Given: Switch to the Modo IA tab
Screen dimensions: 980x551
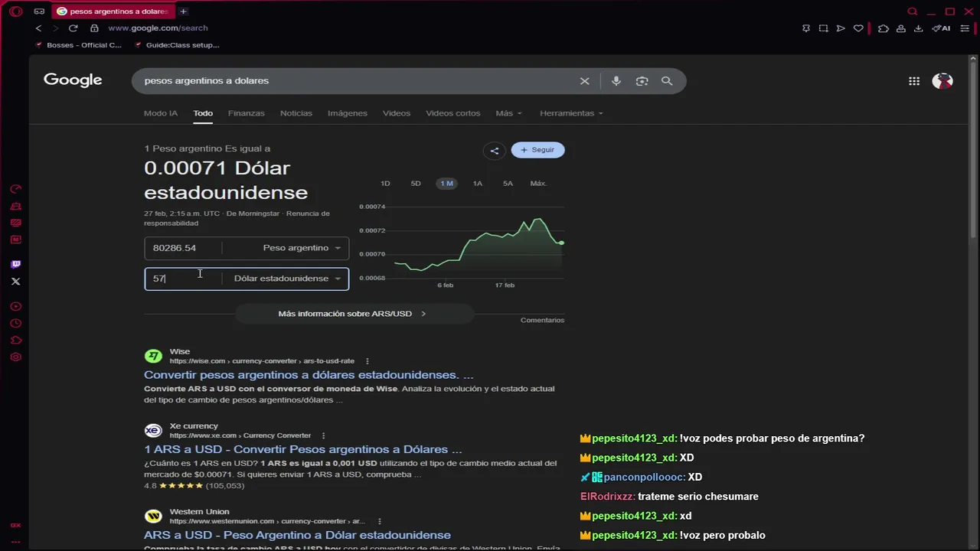Looking at the screenshot, I should point(161,113).
